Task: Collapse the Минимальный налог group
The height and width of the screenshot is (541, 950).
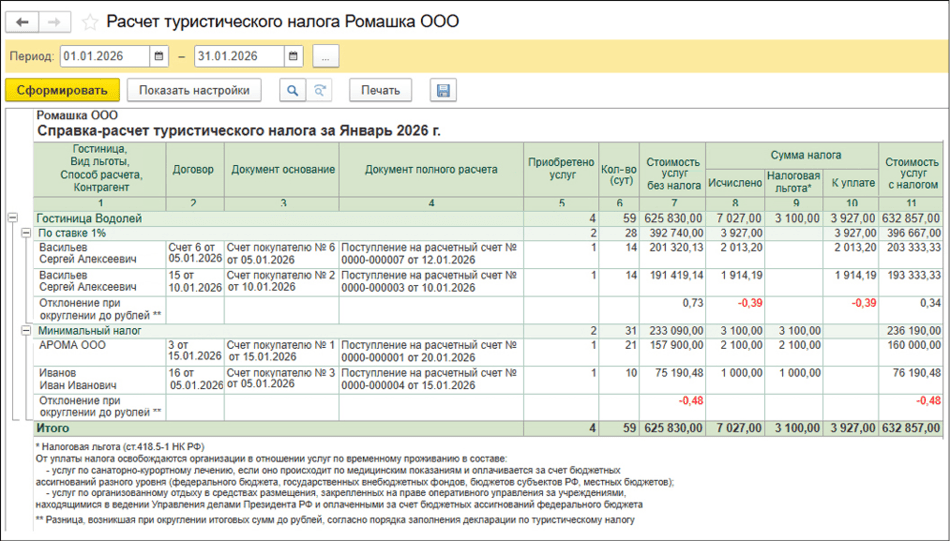Action: (x=26, y=330)
